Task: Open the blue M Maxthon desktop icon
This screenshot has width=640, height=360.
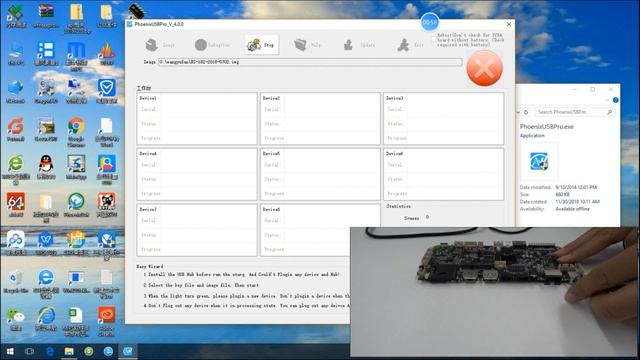Action: pyautogui.click(x=76, y=56)
